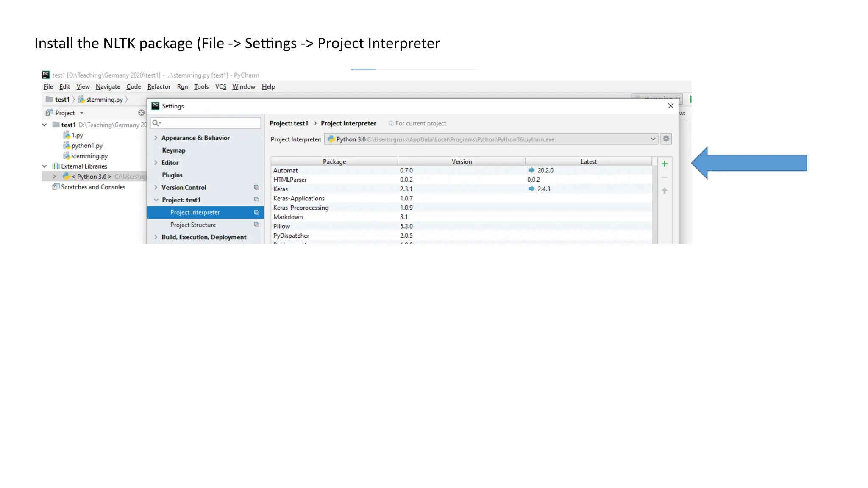Select the HTMLParser package row
868x488 pixels.
(x=462, y=180)
